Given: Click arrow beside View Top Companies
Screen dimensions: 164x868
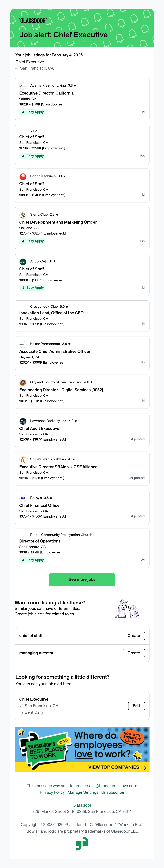Looking at the screenshot, I should point(144,768).
